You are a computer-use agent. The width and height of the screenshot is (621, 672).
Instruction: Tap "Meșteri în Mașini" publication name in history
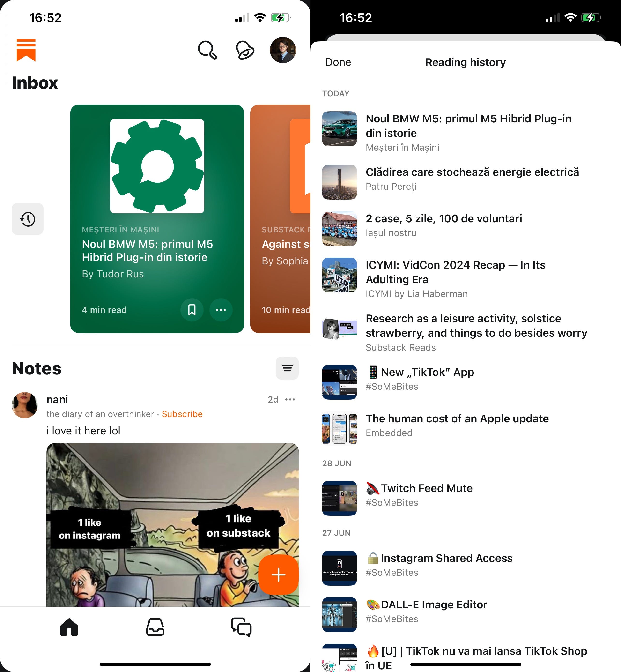point(402,148)
